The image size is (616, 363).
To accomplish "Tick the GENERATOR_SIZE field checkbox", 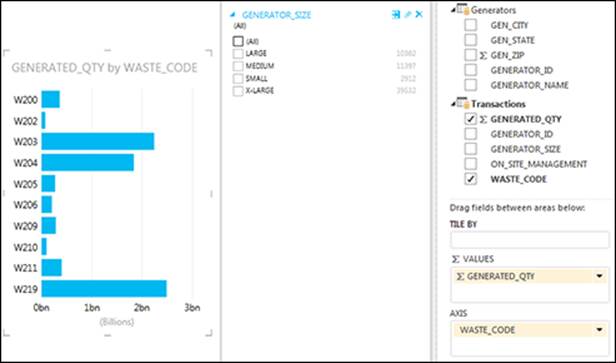I will [471, 149].
